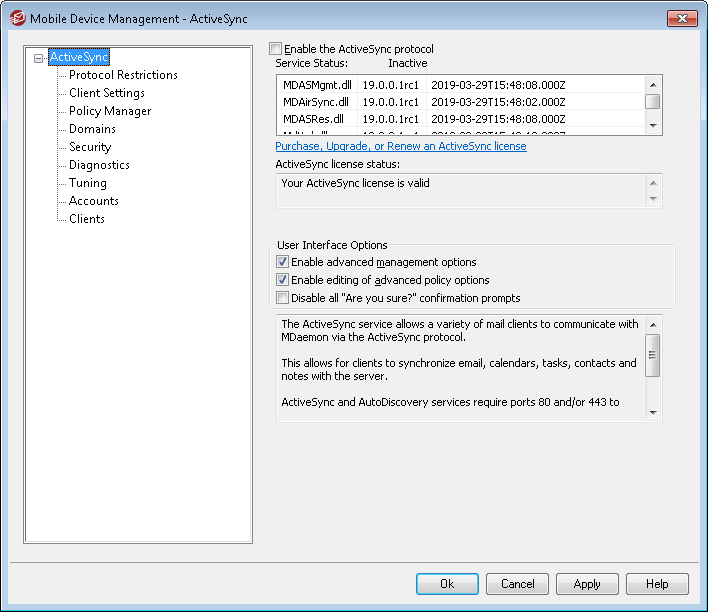Click down arrow of license status box
Viewport: 708px width, 612px height.
pos(653,199)
